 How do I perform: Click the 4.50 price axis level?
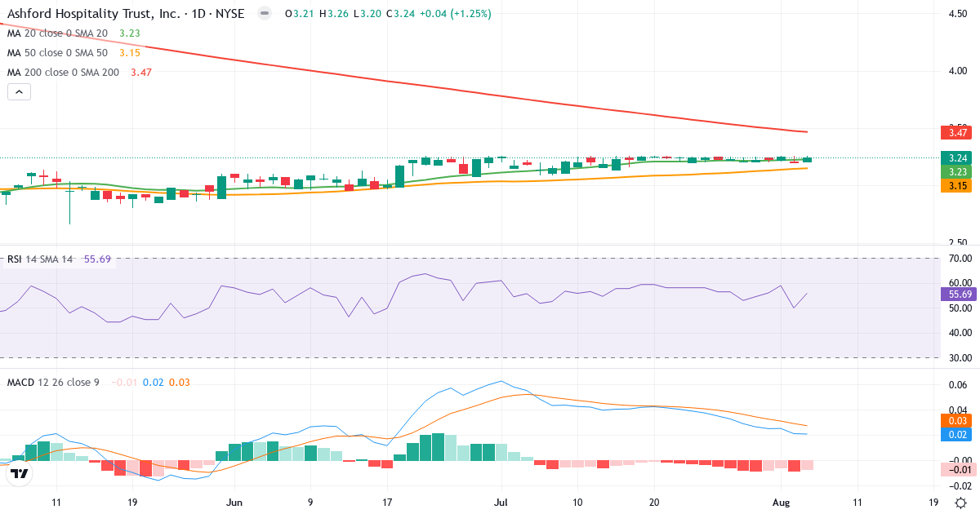[956, 14]
